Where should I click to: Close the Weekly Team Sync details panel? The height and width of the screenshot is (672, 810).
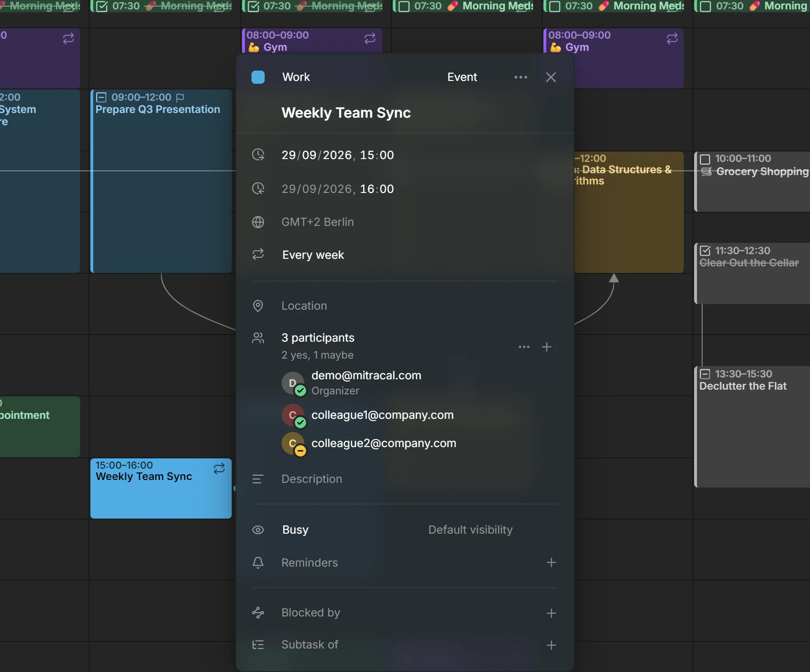[x=551, y=77]
